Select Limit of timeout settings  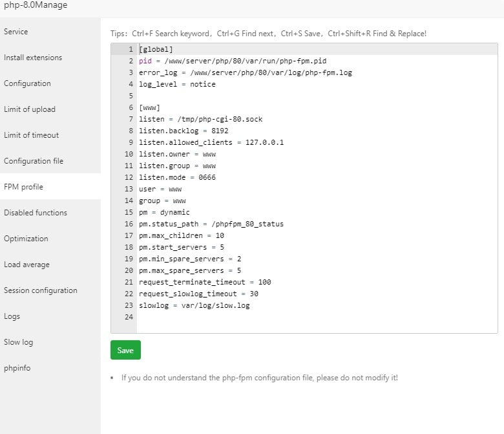point(31,135)
